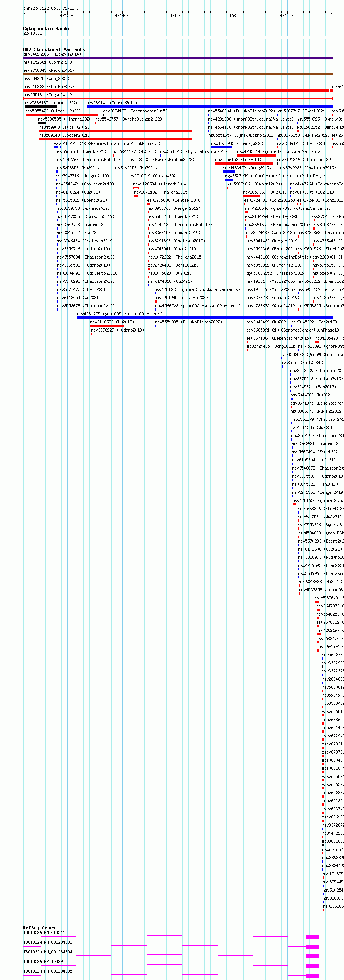Click the nsv6059369 (Wu2021) red bar
Screen dimensions: 344x980
252,196
